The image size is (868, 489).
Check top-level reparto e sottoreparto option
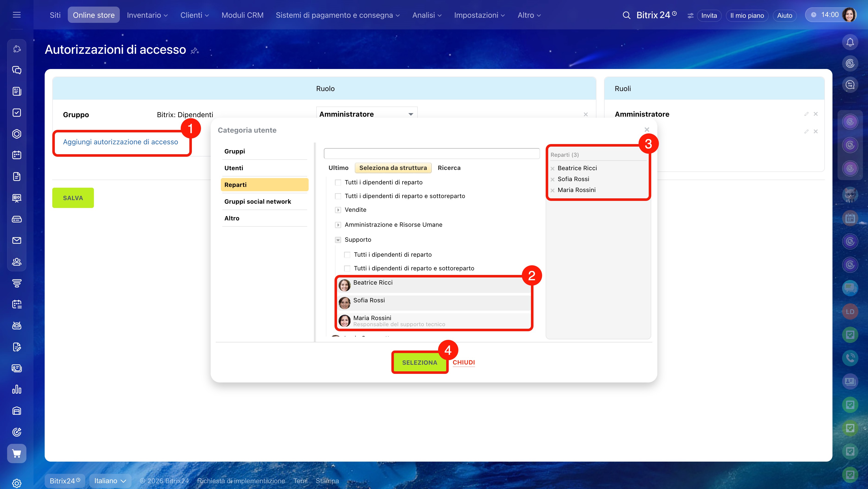tap(338, 196)
